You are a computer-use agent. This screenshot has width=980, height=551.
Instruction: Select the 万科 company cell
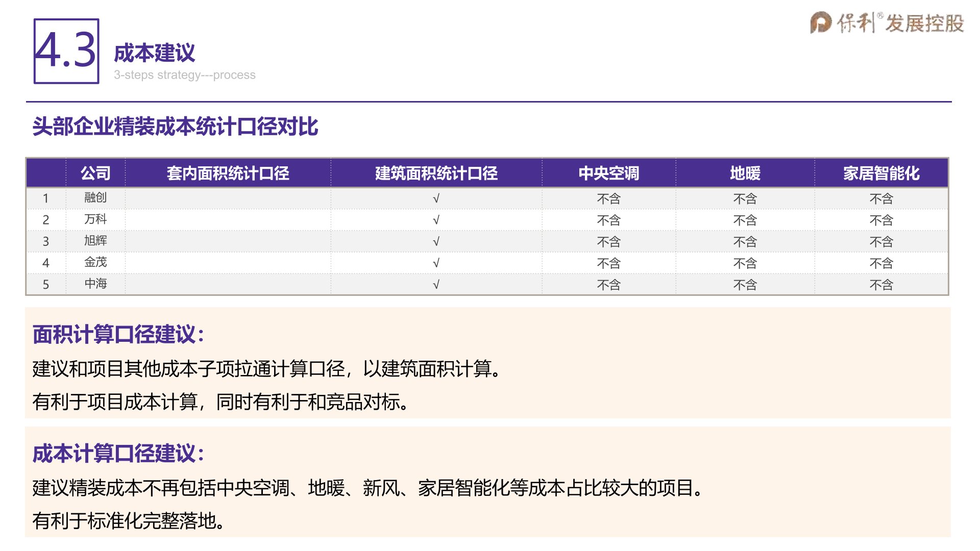pyautogui.click(x=95, y=219)
